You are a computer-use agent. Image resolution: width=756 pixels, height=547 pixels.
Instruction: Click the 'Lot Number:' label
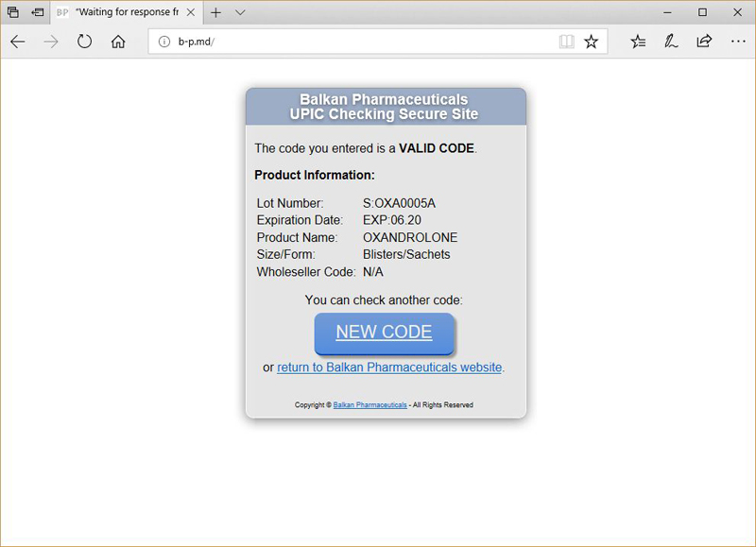290,203
